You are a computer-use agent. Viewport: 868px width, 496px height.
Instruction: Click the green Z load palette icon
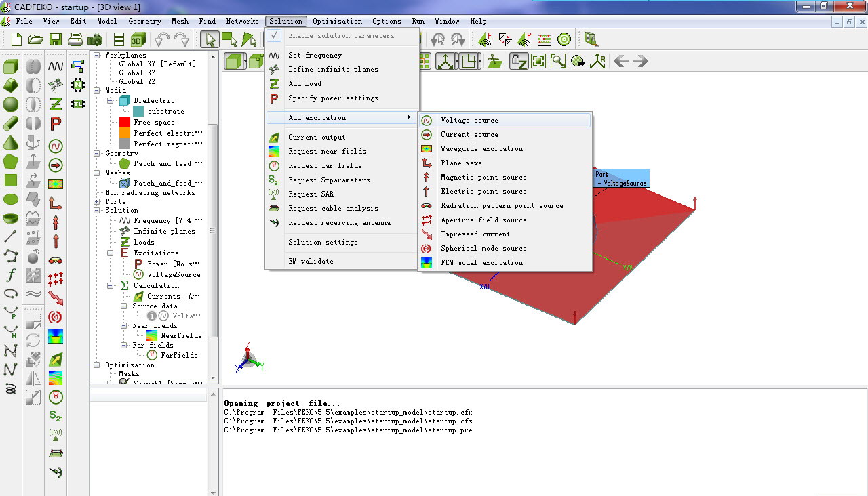[56, 104]
